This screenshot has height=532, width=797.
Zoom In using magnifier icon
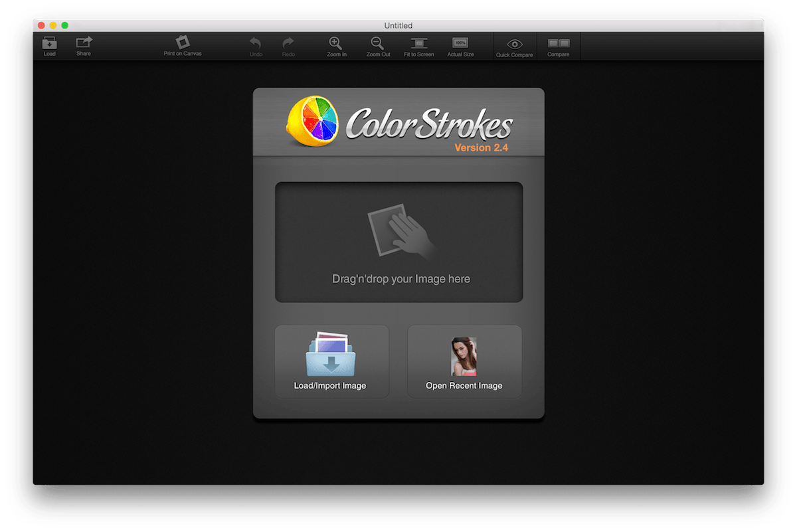pyautogui.click(x=337, y=43)
